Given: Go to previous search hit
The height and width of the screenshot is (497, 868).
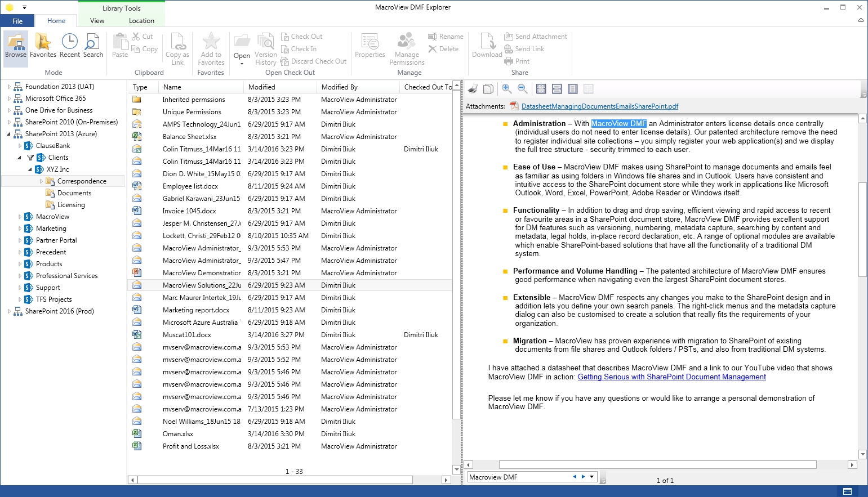Looking at the screenshot, I should point(575,477).
